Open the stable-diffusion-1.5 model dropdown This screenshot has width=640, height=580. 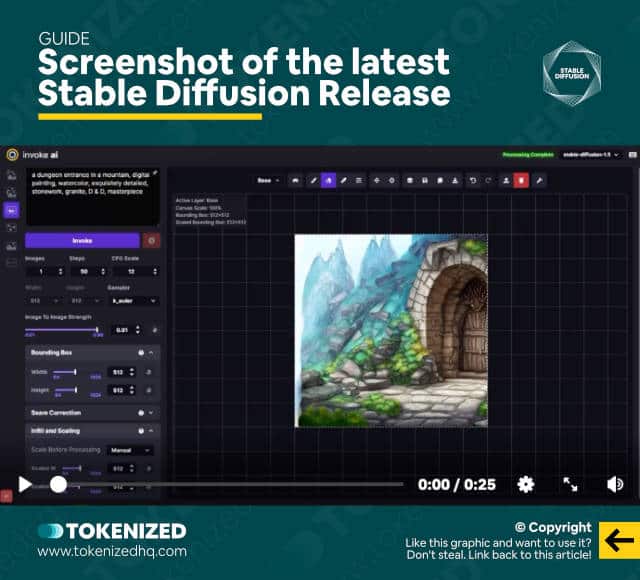coord(591,155)
